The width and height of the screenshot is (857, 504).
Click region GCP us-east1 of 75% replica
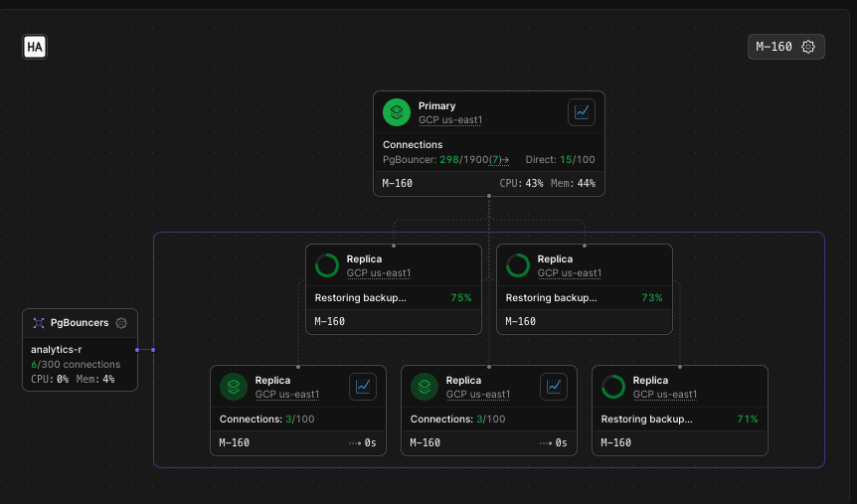[x=378, y=272]
